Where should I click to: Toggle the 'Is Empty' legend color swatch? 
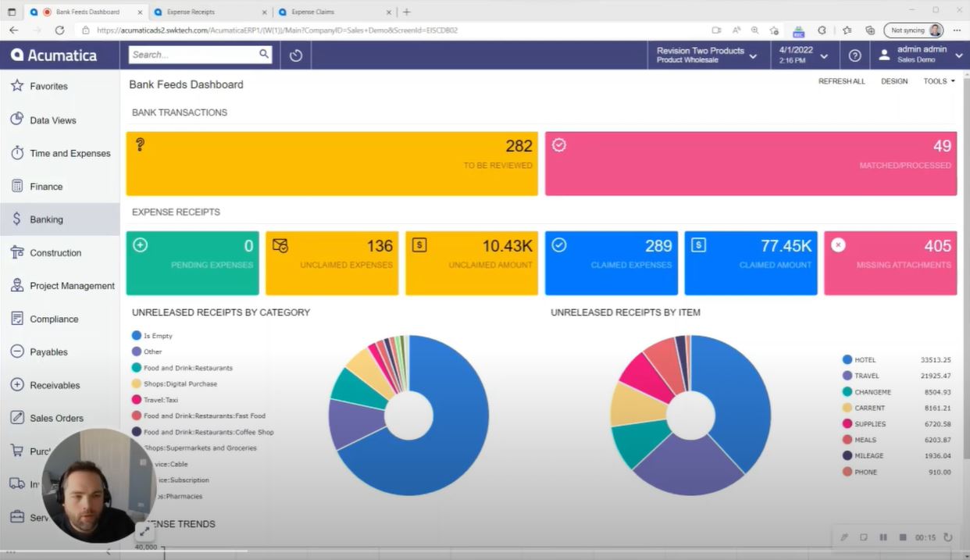137,336
